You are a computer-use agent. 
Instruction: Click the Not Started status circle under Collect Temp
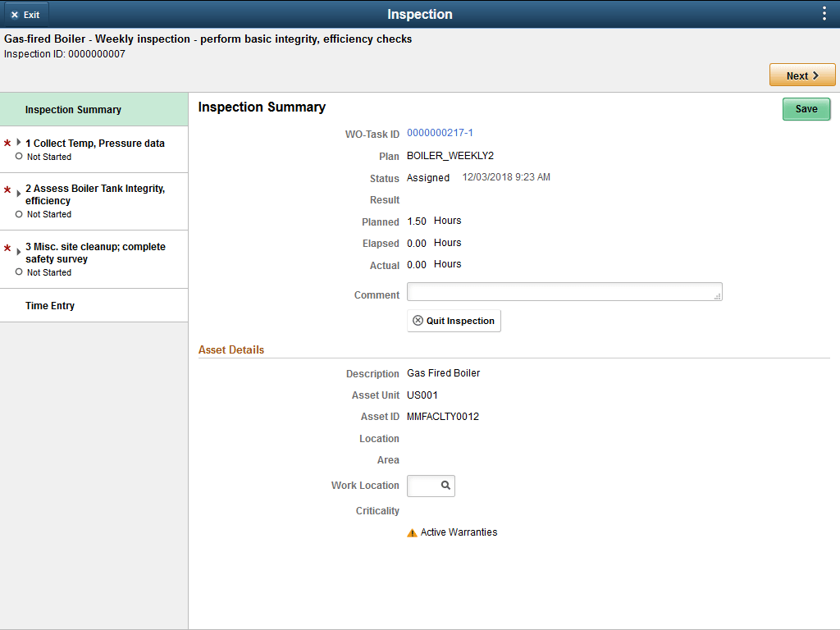pos(19,157)
